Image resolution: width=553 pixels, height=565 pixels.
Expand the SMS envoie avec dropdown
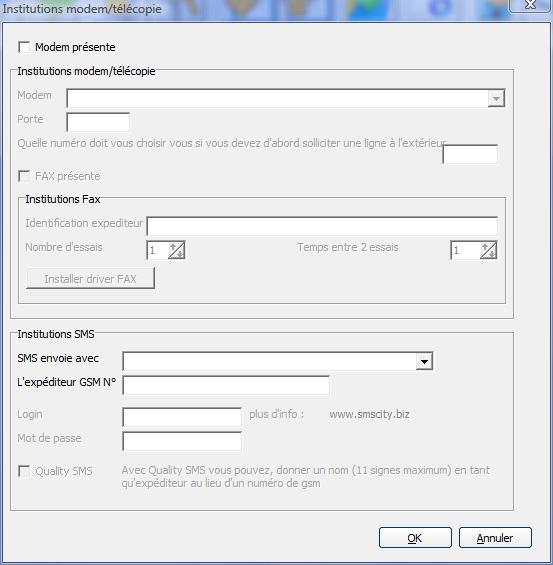[424, 361]
